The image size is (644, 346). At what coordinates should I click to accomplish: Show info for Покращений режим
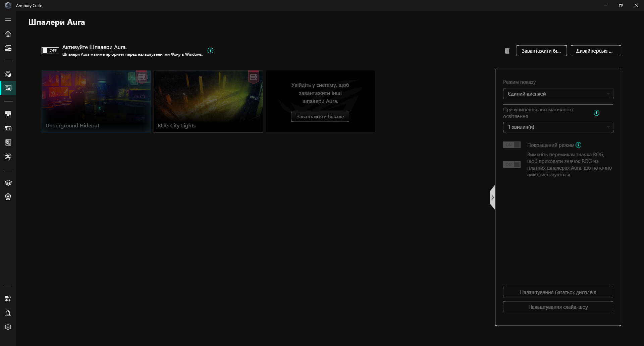click(579, 145)
